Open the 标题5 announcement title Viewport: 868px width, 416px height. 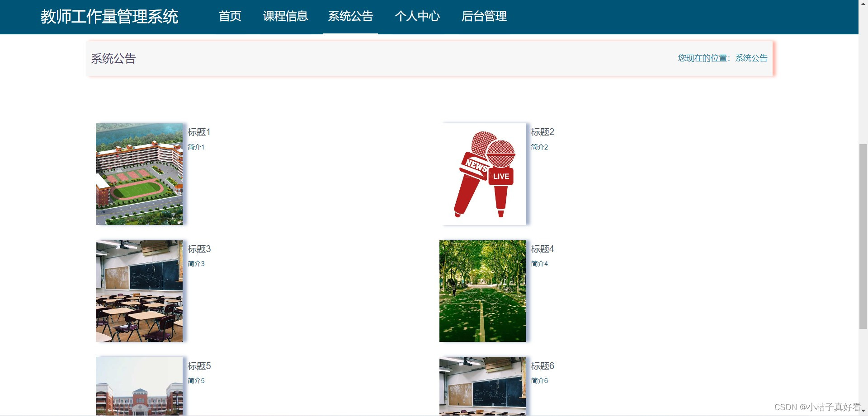pos(199,366)
